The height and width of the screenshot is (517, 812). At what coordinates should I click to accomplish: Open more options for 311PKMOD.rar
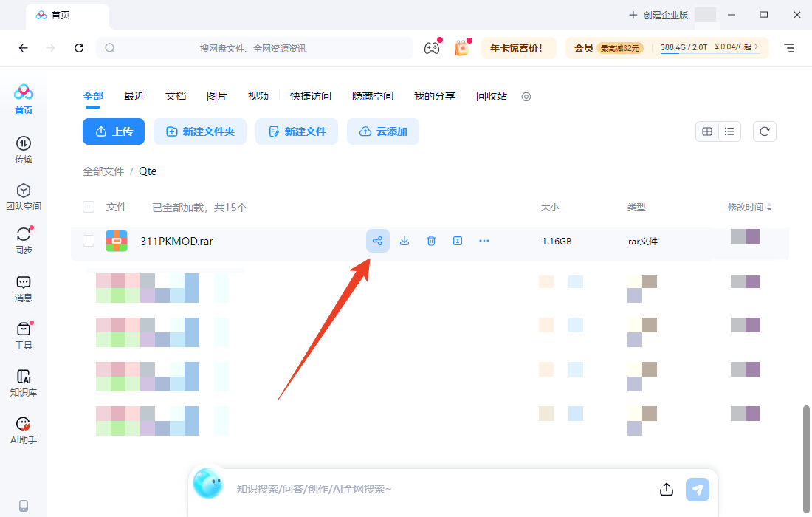point(484,240)
